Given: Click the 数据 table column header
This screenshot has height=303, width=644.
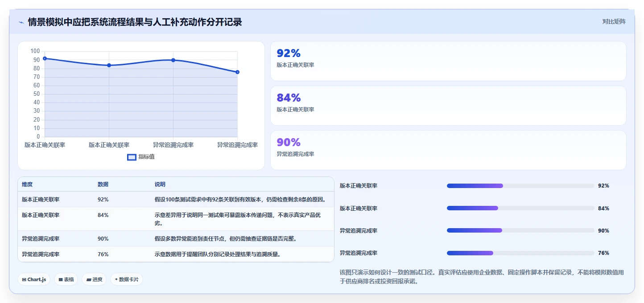Looking at the screenshot, I should [x=103, y=184].
